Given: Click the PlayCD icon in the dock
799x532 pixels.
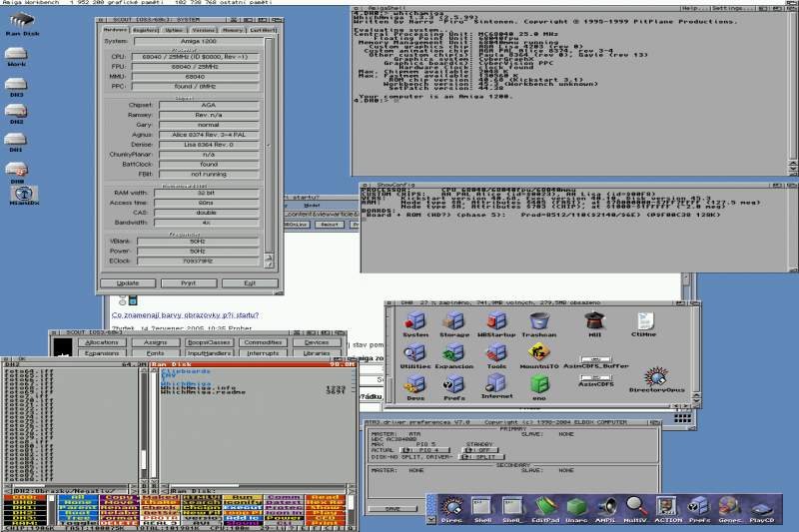Looking at the screenshot, I should coord(761,509).
